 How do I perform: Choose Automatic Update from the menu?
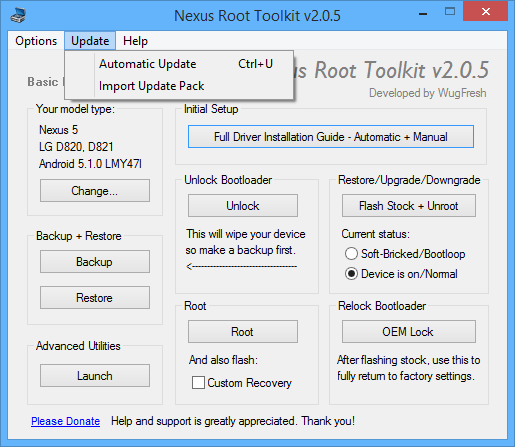tap(179, 64)
